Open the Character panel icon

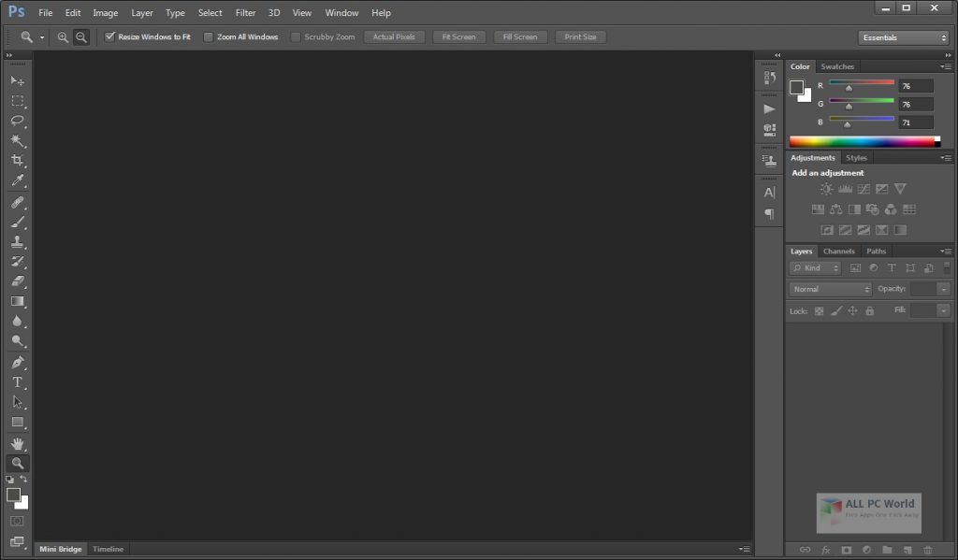769,193
